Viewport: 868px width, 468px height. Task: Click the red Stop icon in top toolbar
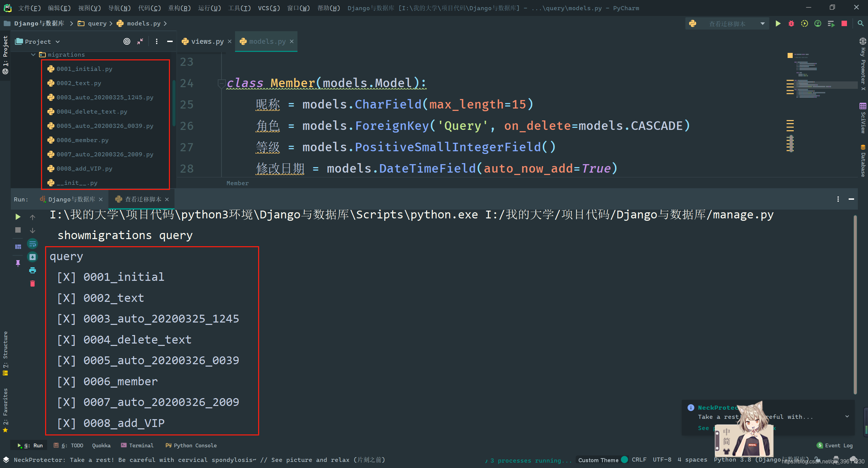(844, 23)
